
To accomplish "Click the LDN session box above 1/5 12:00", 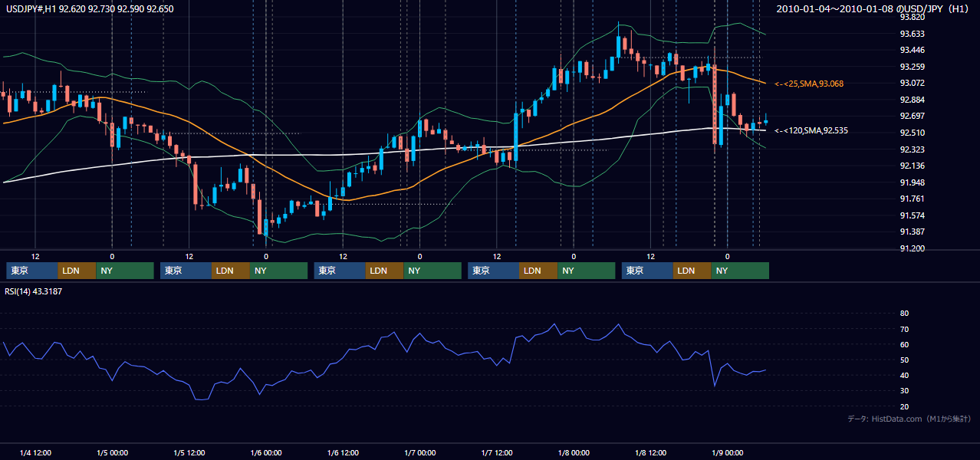I will pos(231,271).
